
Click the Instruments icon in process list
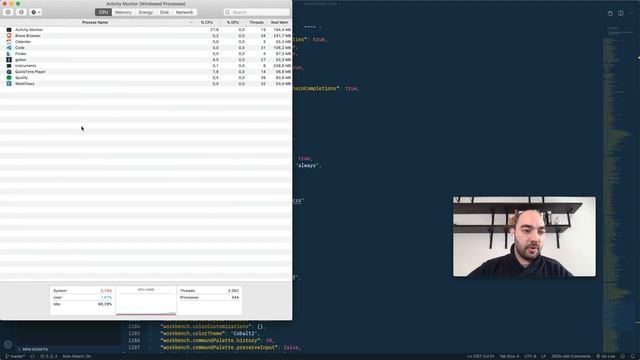click(9, 66)
